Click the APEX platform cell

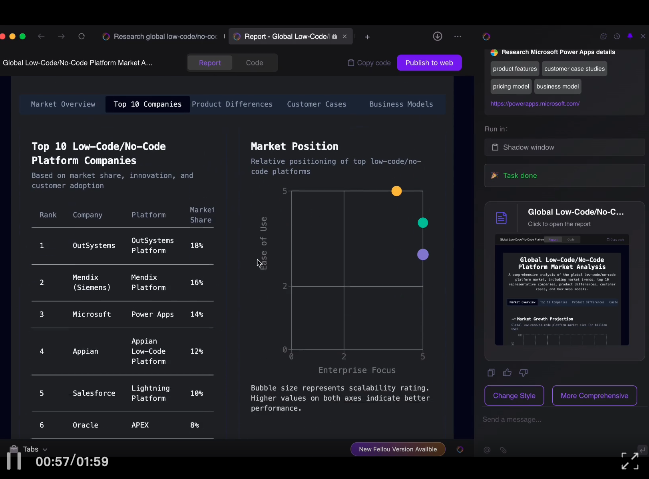point(140,425)
